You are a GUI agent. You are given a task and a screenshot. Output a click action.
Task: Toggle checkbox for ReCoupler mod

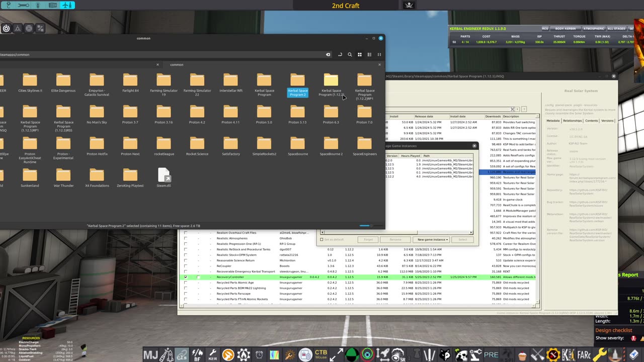click(x=186, y=266)
